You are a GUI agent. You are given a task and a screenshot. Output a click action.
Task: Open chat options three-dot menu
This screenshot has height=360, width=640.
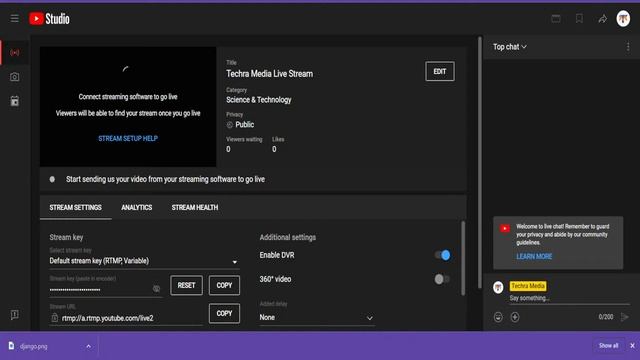(x=628, y=47)
